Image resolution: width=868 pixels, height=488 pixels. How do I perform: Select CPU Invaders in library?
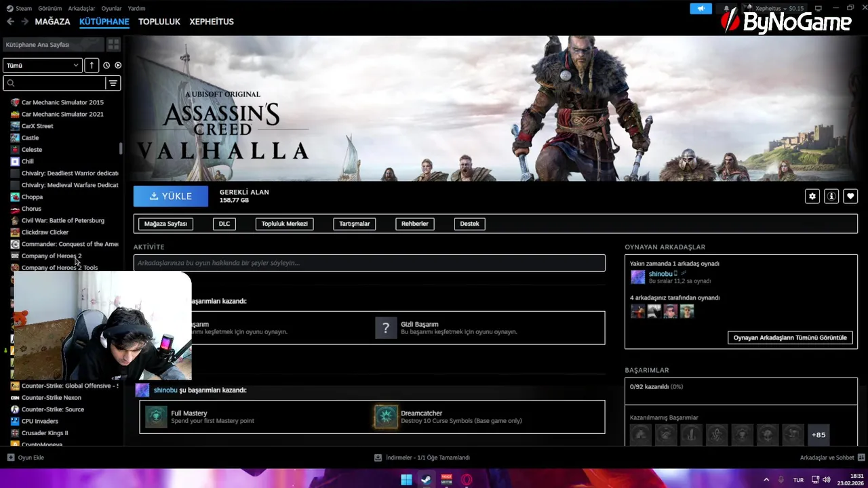40,421
